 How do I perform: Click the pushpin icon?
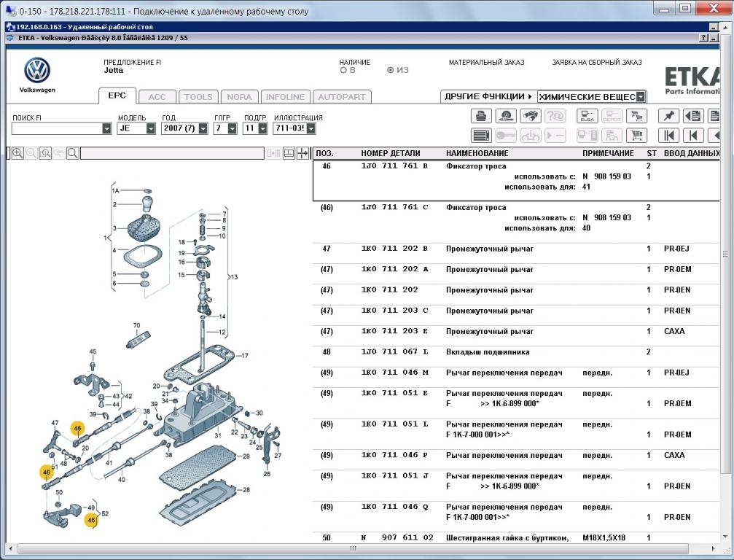point(668,116)
